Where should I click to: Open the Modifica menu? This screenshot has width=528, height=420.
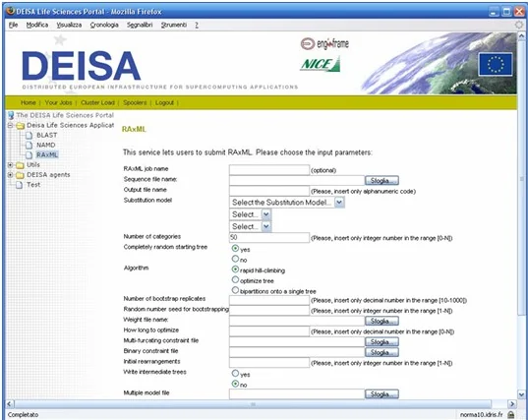tap(37, 25)
